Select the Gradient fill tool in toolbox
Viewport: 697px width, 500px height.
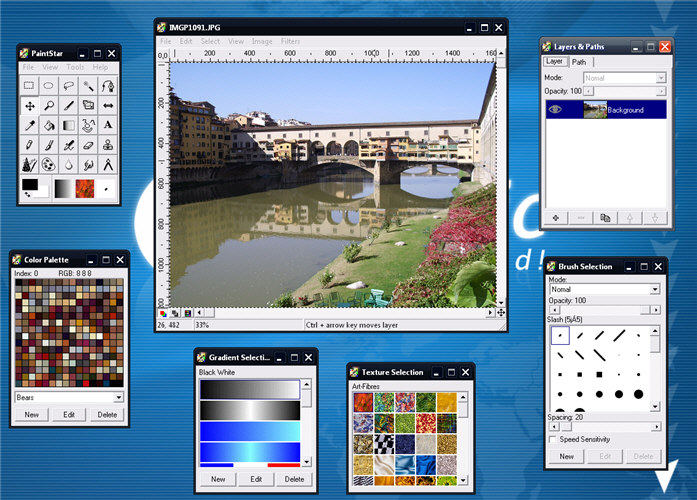pyautogui.click(x=68, y=125)
